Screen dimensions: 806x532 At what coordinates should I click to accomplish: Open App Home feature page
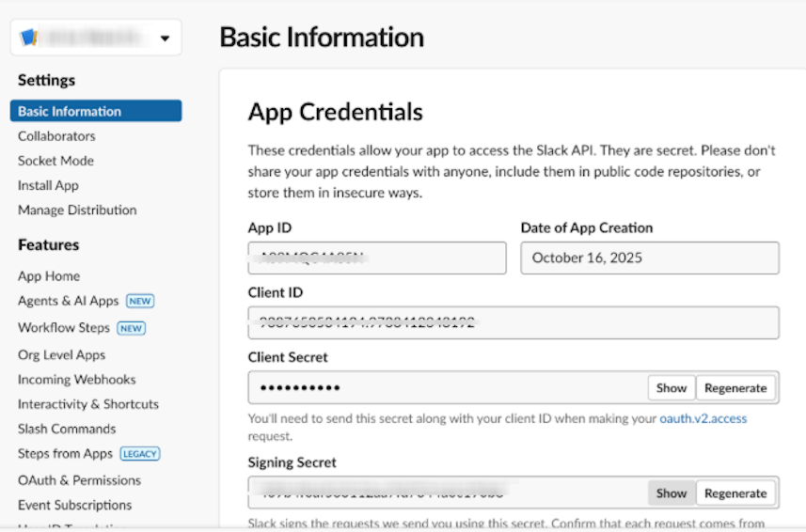pyautogui.click(x=49, y=276)
